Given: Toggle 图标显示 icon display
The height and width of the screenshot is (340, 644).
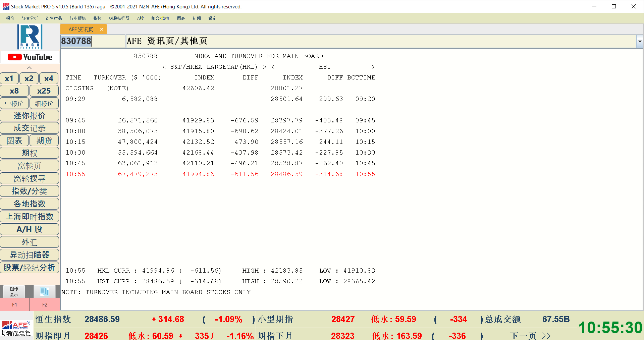Looking at the screenshot, I should click(x=14, y=291).
